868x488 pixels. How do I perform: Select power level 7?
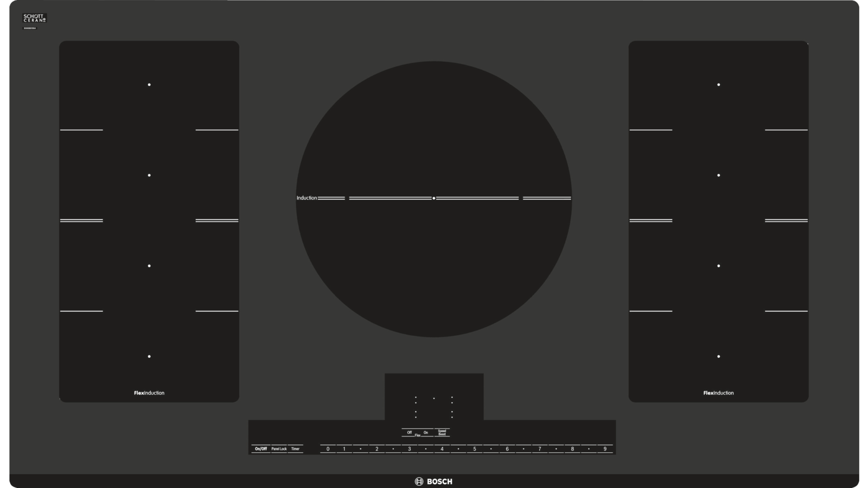[x=540, y=449]
